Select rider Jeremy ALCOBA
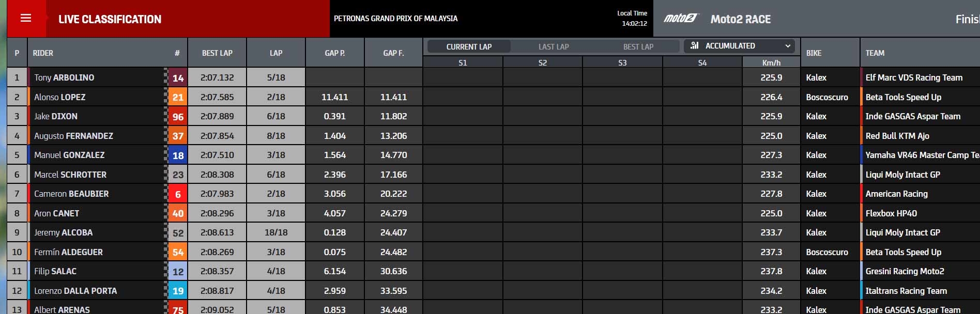Viewport: 980px width, 314px height. pos(63,232)
